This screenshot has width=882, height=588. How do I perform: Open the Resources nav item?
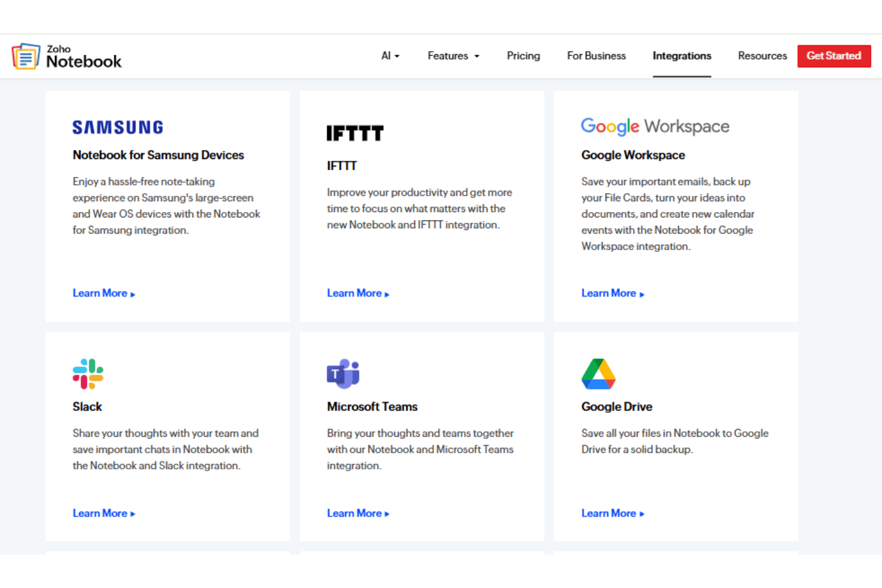(x=762, y=55)
